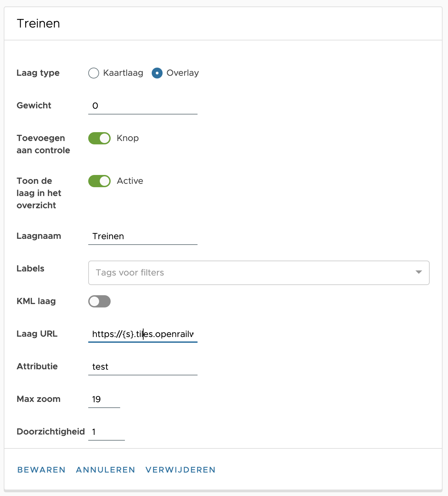Select the Max zoom input field
This screenshot has width=448, height=496.
point(104,399)
